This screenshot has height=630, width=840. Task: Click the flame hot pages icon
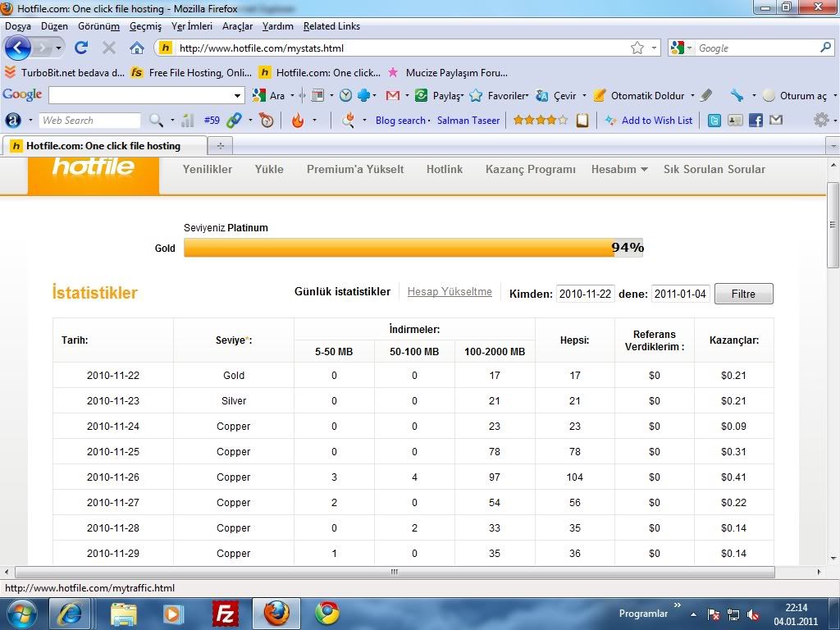click(298, 120)
